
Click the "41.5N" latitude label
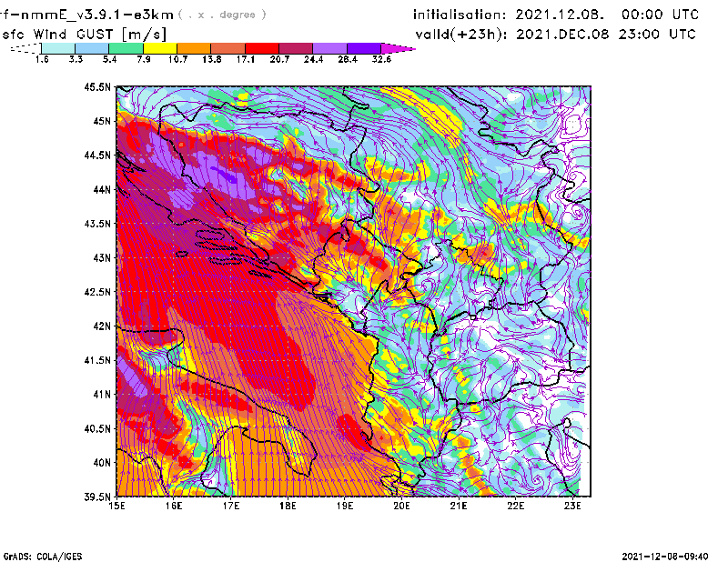pos(97,360)
